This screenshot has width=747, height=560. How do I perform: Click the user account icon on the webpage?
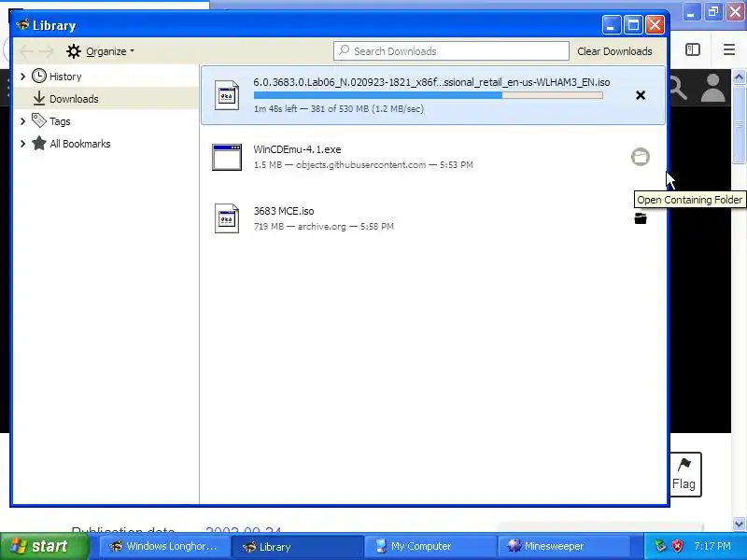tap(712, 88)
